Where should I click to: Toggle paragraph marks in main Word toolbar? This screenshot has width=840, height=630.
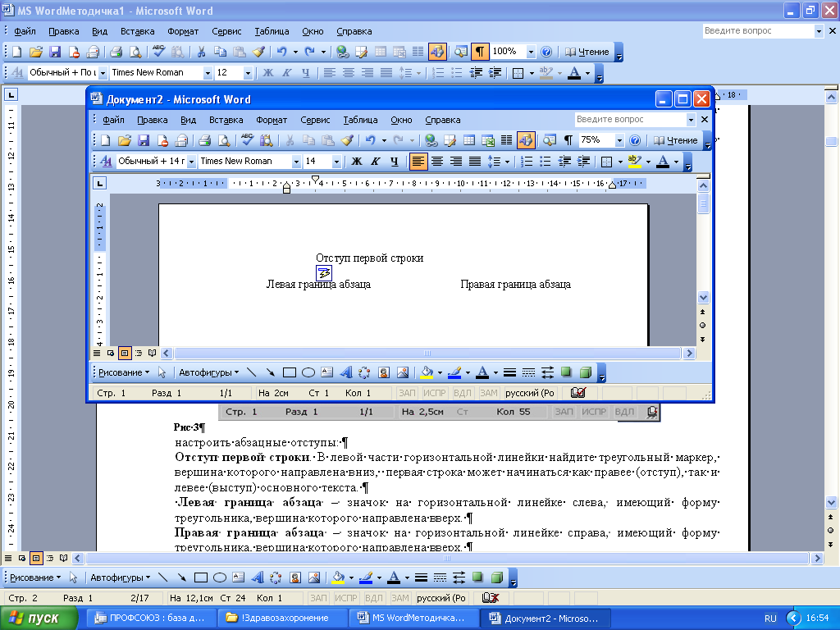pos(479,52)
